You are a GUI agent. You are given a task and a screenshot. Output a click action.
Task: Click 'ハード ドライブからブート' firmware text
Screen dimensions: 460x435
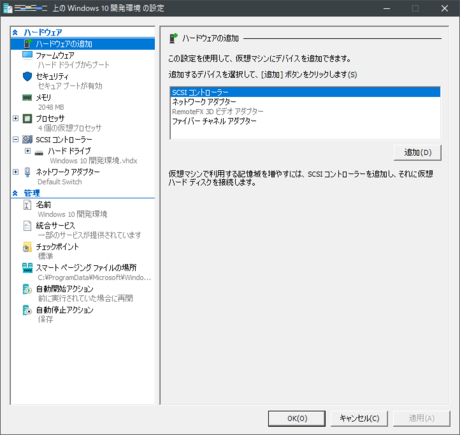[74, 65]
